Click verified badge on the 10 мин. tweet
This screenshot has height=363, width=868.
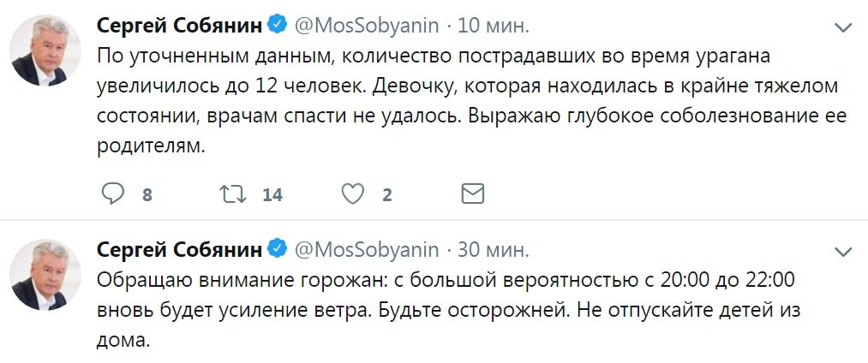click(x=277, y=25)
